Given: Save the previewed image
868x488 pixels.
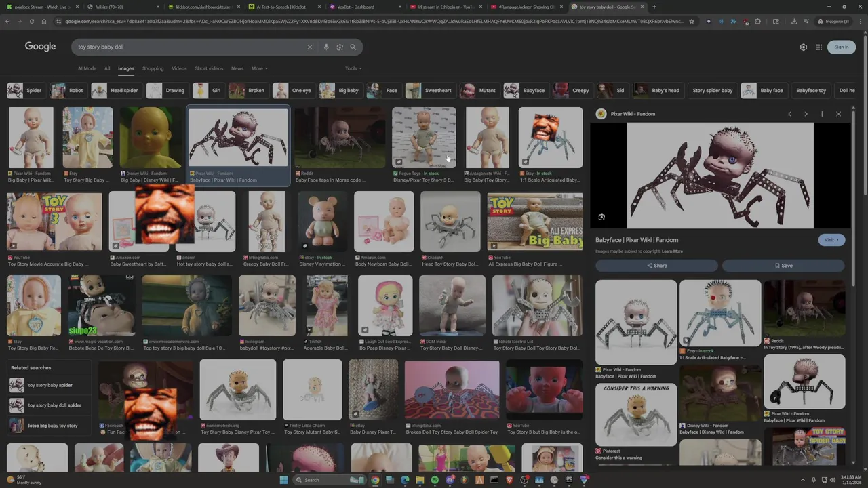Looking at the screenshot, I should click(783, 266).
